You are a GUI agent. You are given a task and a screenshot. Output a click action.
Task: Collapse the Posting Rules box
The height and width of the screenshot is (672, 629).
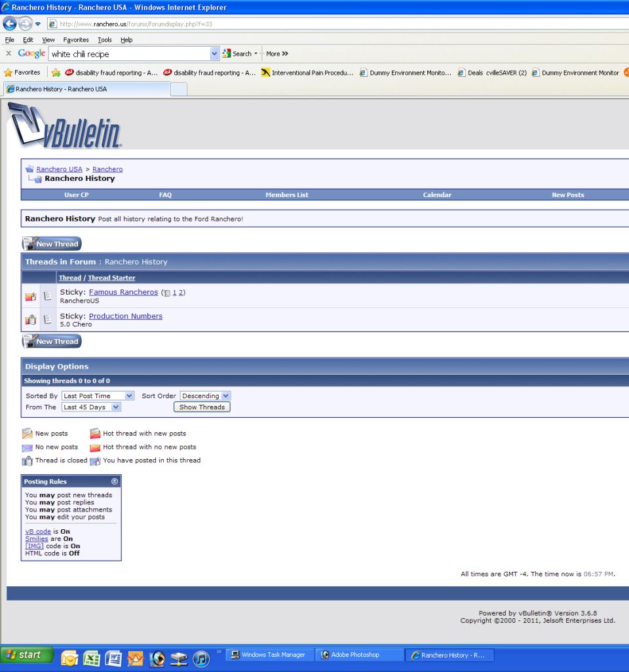(115, 481)
